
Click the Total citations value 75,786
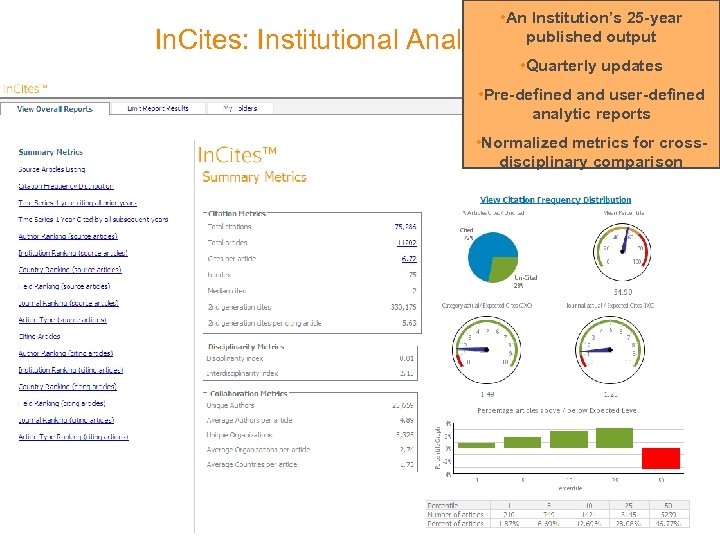point(405,226)
